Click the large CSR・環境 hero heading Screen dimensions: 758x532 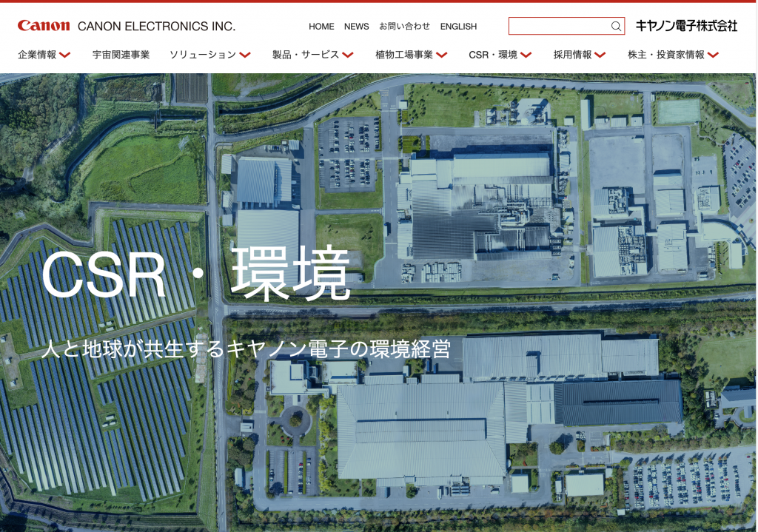click(195, 275)
